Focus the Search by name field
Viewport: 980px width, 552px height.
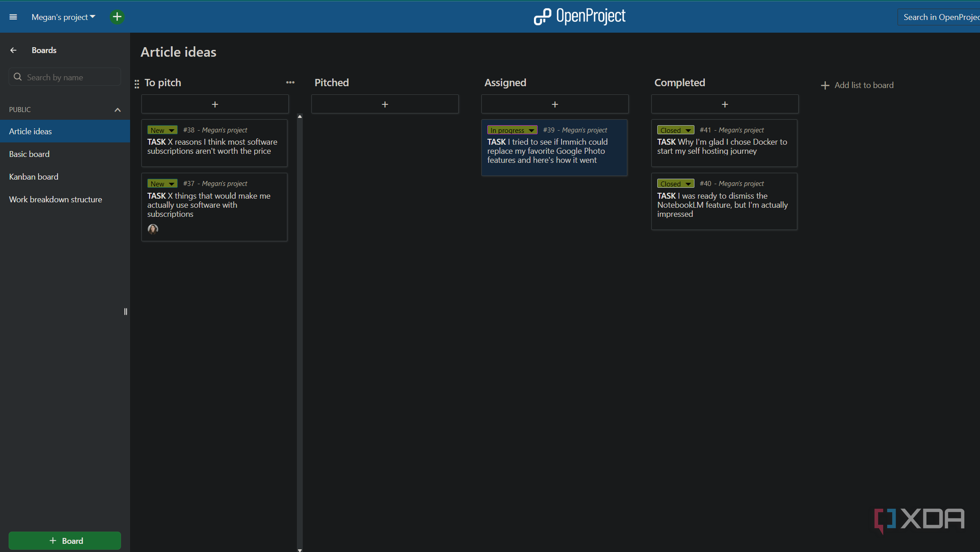65,77
